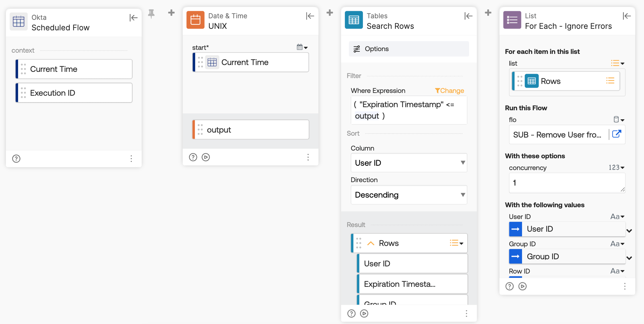Open help for the Search Rows card
This screenshot has height=324, width=644.
pos(351,314)
